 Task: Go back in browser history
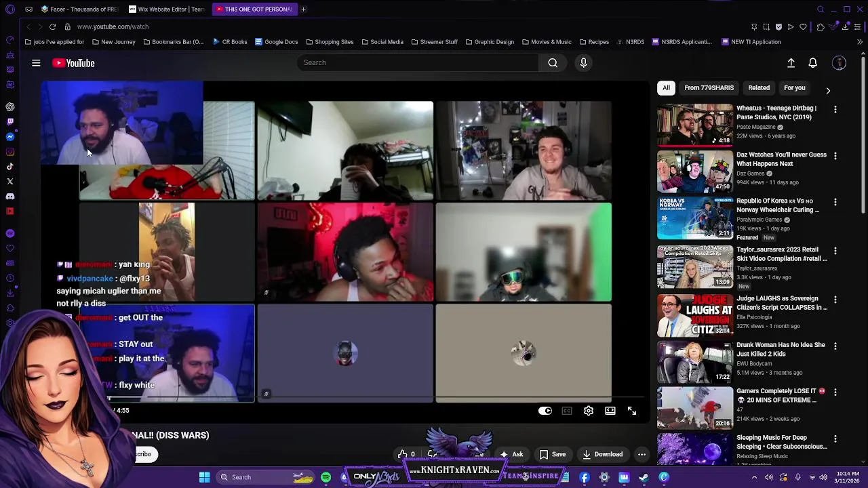coord(28,26)
